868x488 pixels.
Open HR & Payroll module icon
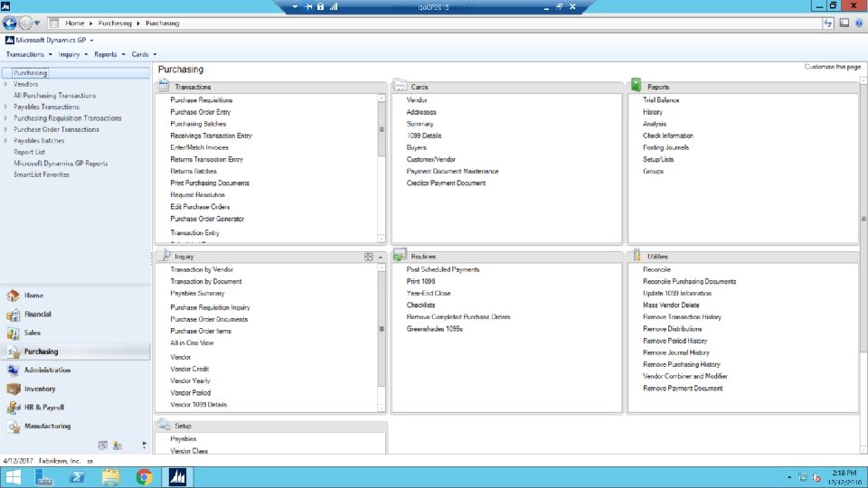point(14,408)
